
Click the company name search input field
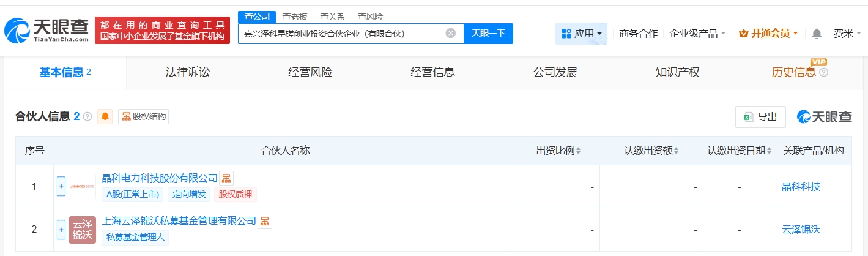point(339,34)
